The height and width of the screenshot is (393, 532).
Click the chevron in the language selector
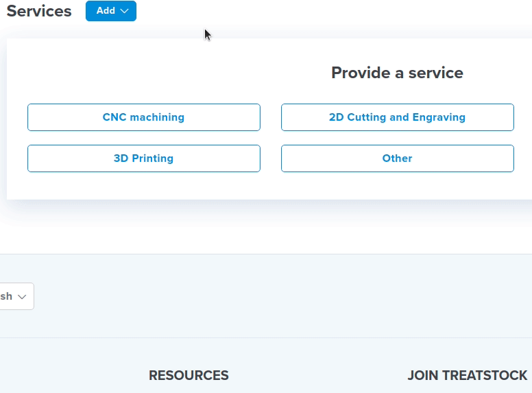click(x=22, y=297)
